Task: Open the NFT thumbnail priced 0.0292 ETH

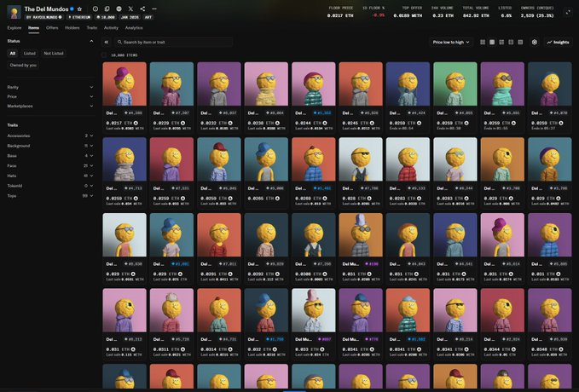Action: click(x=266, y=234)
